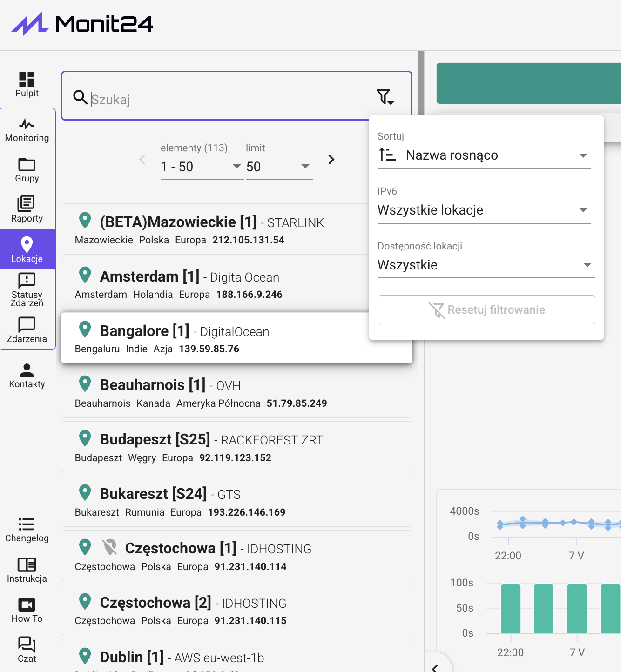This screenshot has height=672, width=621.
Task: Open Statusy Zdarzeń in the sidebar
Action: [27, 290]
